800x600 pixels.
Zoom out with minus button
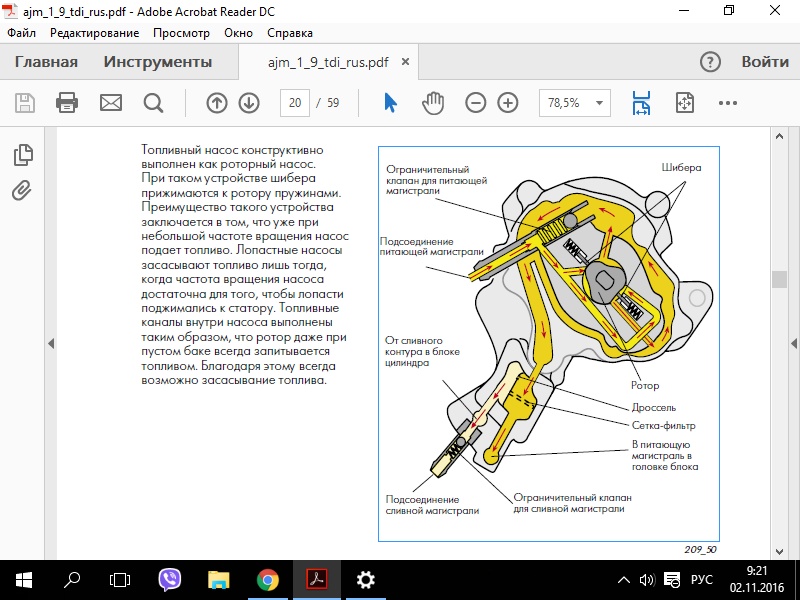(x=476, y=103)
